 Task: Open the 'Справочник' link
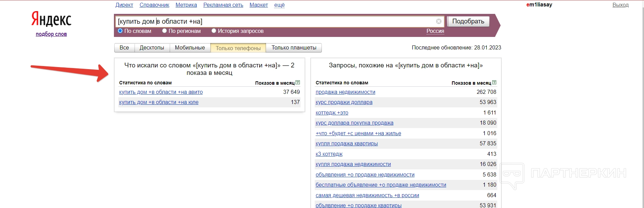point(154,5)
